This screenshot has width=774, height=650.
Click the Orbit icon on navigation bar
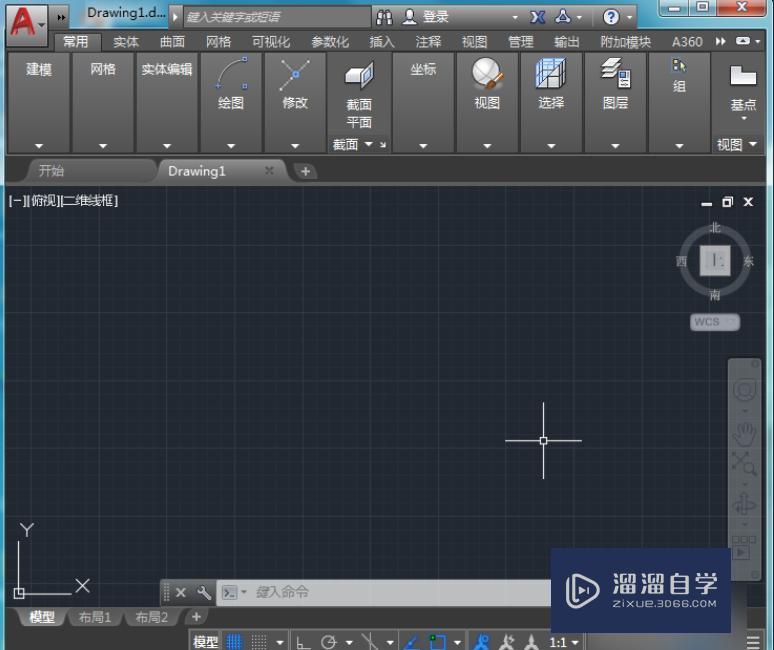[x=744, y=504]
